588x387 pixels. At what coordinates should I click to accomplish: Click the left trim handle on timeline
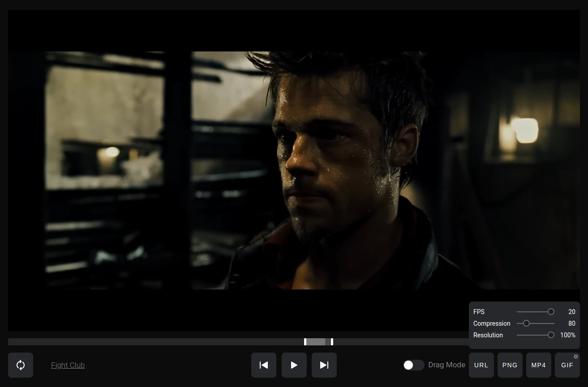(305, 342)
